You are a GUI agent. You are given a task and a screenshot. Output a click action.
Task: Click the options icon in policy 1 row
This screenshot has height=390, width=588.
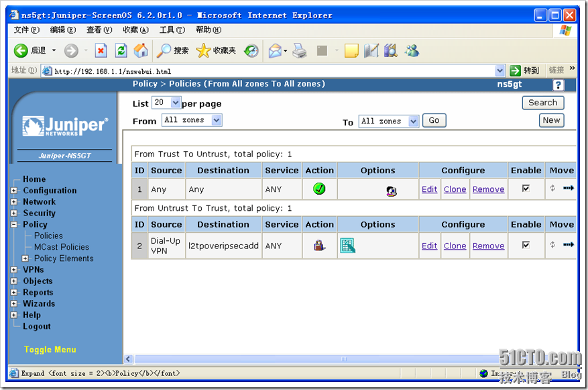click(391, 191)
